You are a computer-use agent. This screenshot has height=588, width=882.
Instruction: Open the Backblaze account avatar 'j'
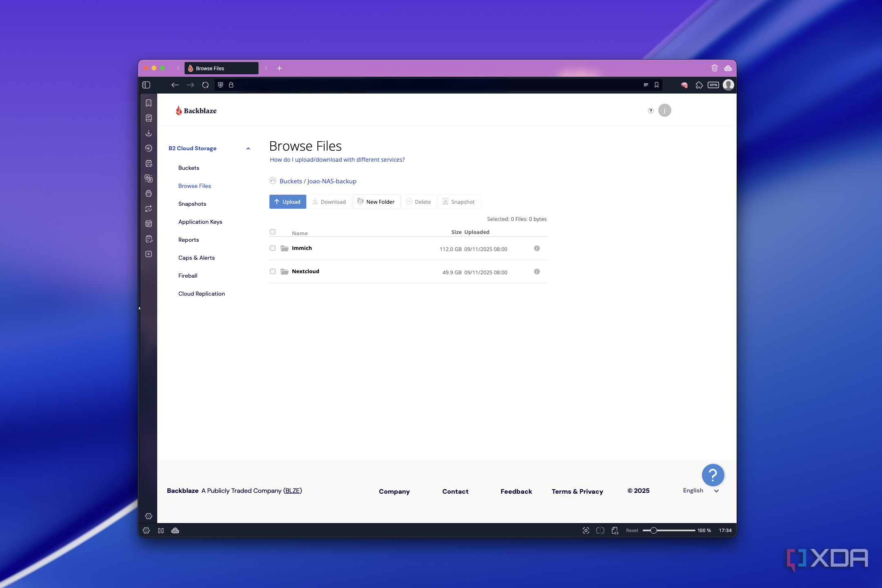(x=665, y=110)
